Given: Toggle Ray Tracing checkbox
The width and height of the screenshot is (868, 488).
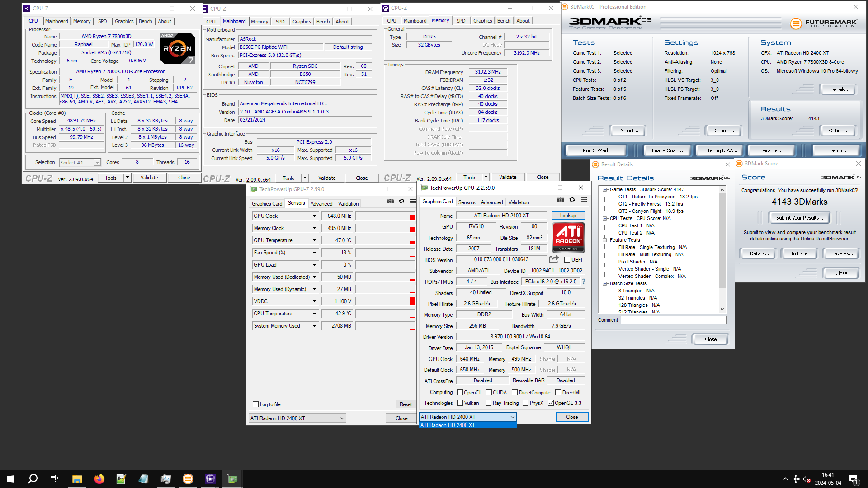Looking at the screenshot, I should click(x=488, y=403).
